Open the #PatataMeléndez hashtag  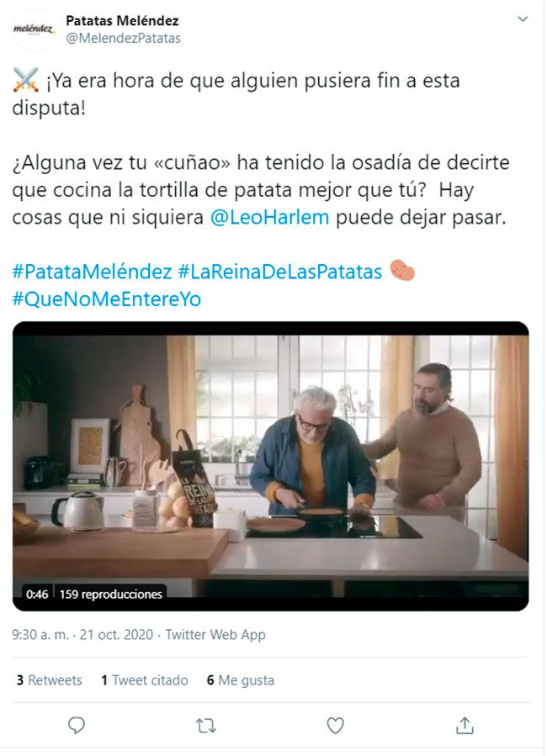pos(92,272)
